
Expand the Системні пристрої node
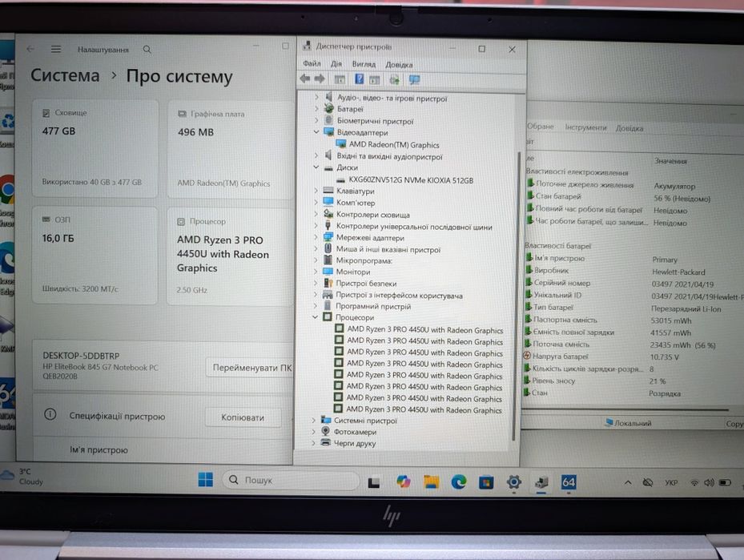[314, 420]
